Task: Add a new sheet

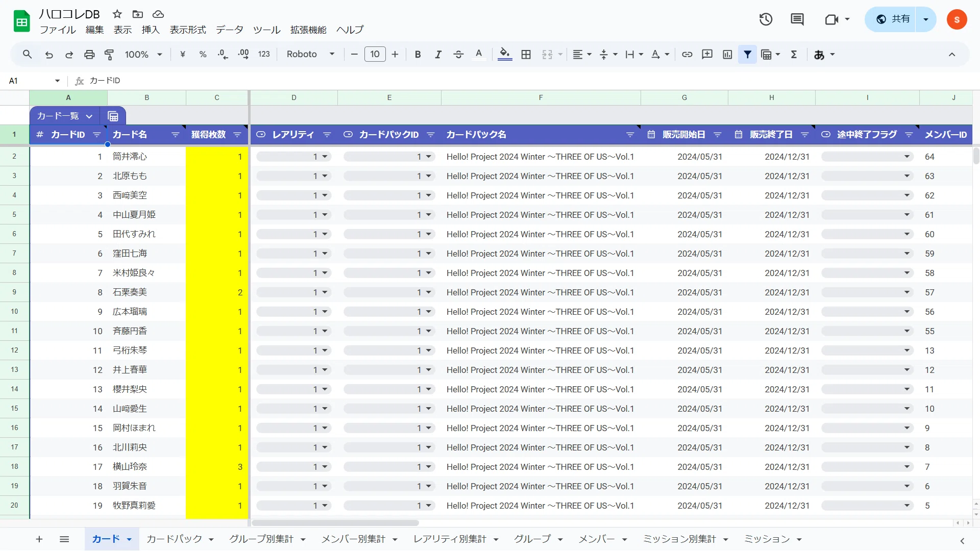Action: [x=39, y=539]
